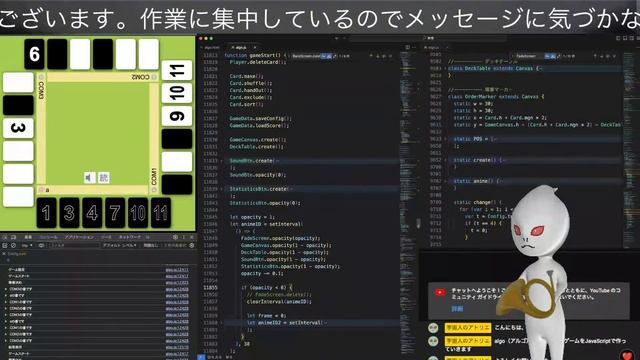Toggle VS Code panel layout icon
640x360 pixels.
click(625, 38)
